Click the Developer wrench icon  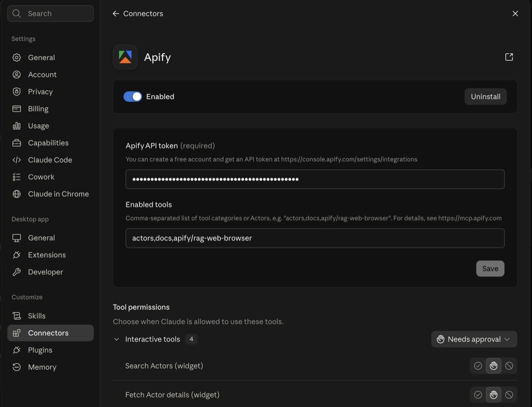pyautogui.click(x=16, y=272)
